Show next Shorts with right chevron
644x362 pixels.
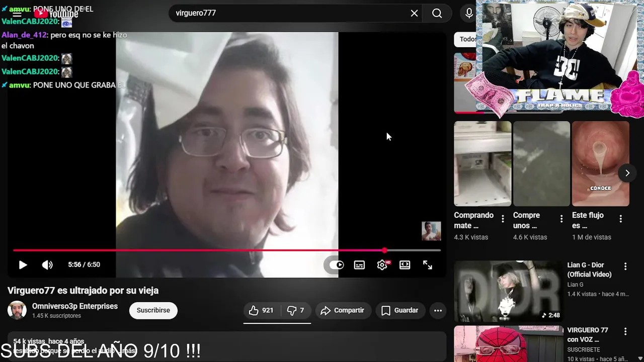[x=627, y=173]
